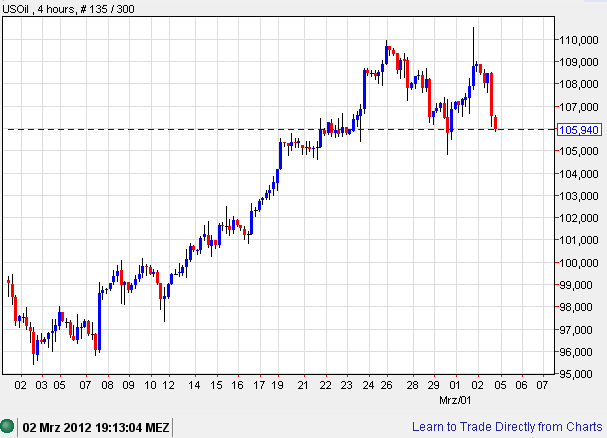Select the 108,000 price axis label
This screenshot has height=438, width=607.
pyautogui.click(x=579, y=84)
